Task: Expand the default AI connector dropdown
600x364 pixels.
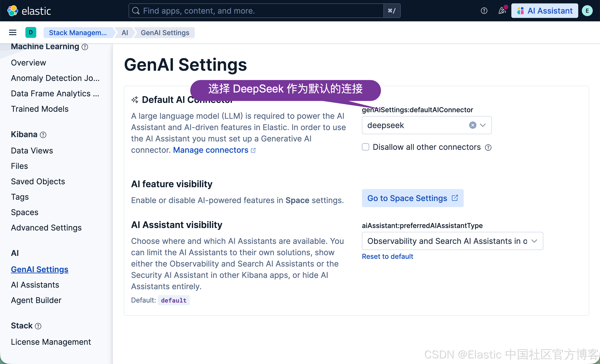Action: [483, 125]
